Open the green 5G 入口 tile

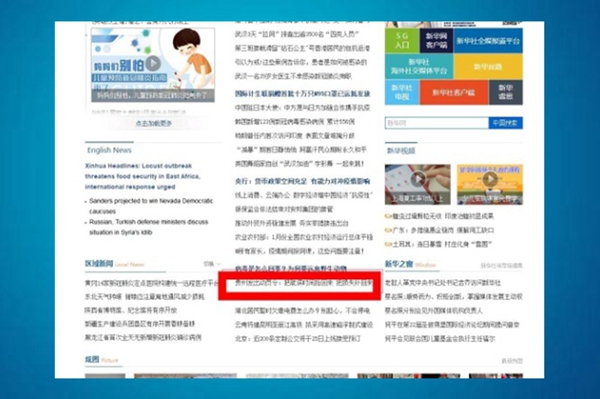pyautogui.click(x=402, y=41)
